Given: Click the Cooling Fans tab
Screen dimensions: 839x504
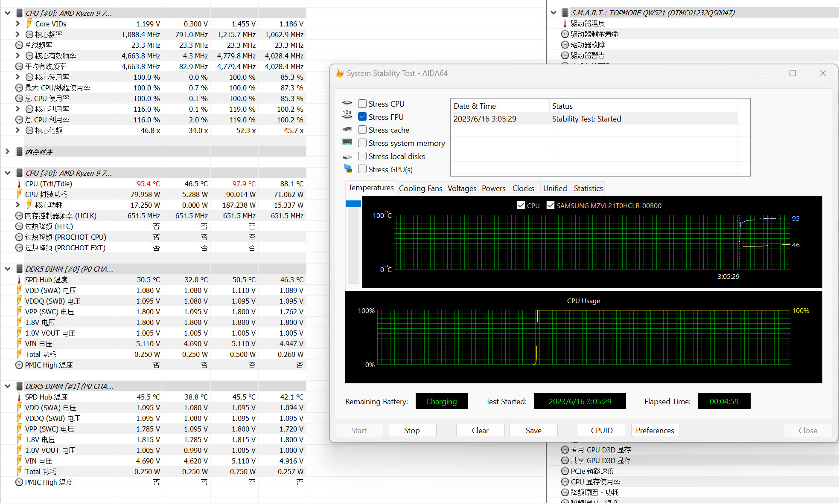Looking at the screenshot, I should [419, 188].
